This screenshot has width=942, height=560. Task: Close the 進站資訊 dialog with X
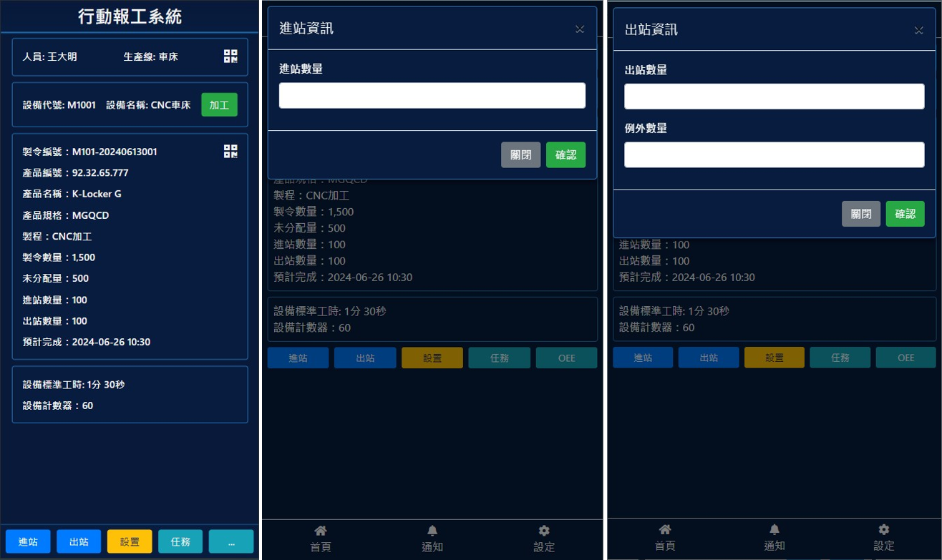pyautogui.click(x=580, y=29)
